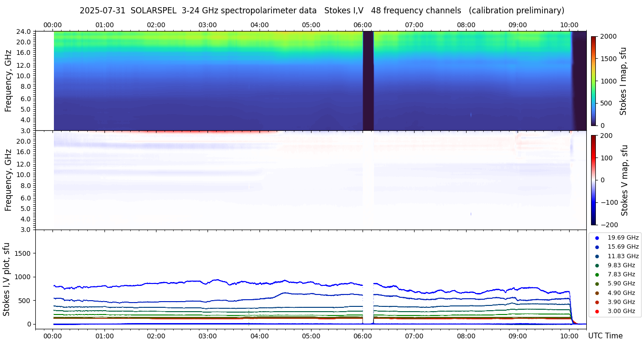Click the 3.90 GHz legend text label
644x346 pixels.
point(621,302)
